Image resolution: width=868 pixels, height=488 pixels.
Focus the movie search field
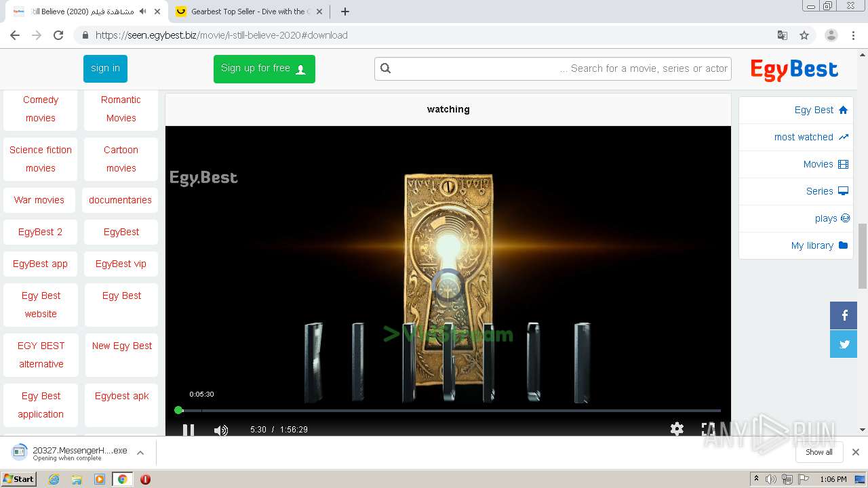pos(553,68)
